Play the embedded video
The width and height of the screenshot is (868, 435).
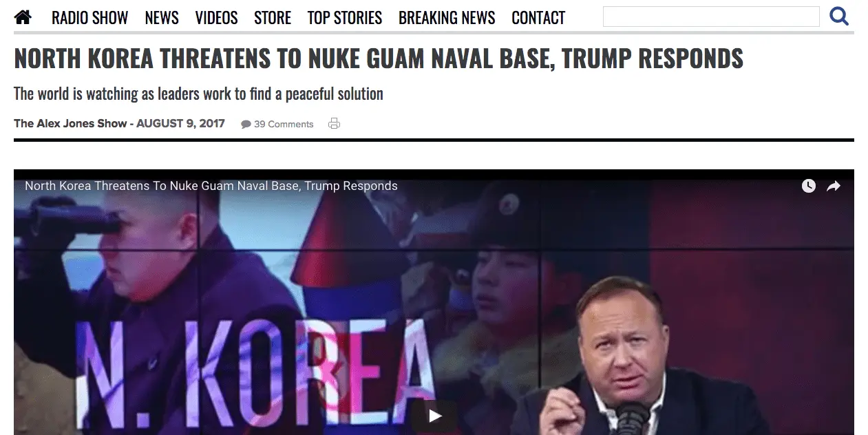435,416
